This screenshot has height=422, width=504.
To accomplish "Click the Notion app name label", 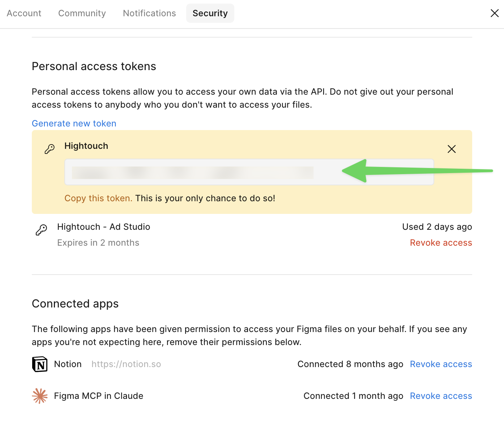I will [x=68, y=364].
